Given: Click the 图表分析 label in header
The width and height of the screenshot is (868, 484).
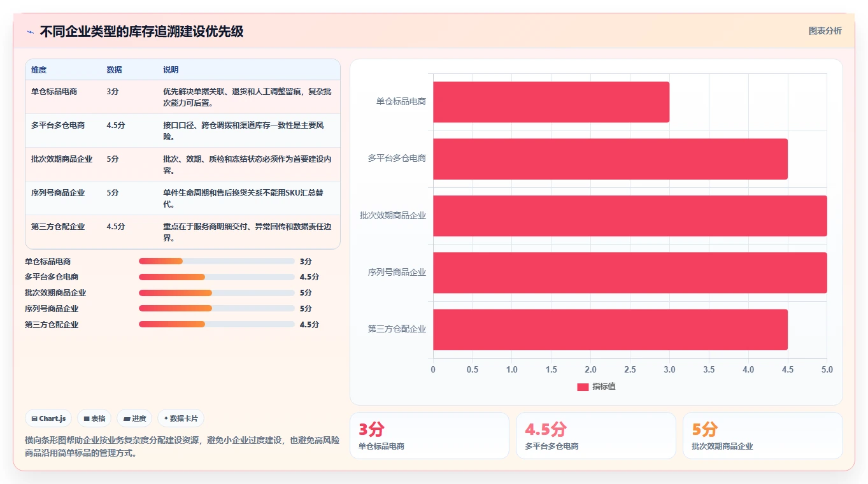Looking at the screenshot, I should 825,31.
